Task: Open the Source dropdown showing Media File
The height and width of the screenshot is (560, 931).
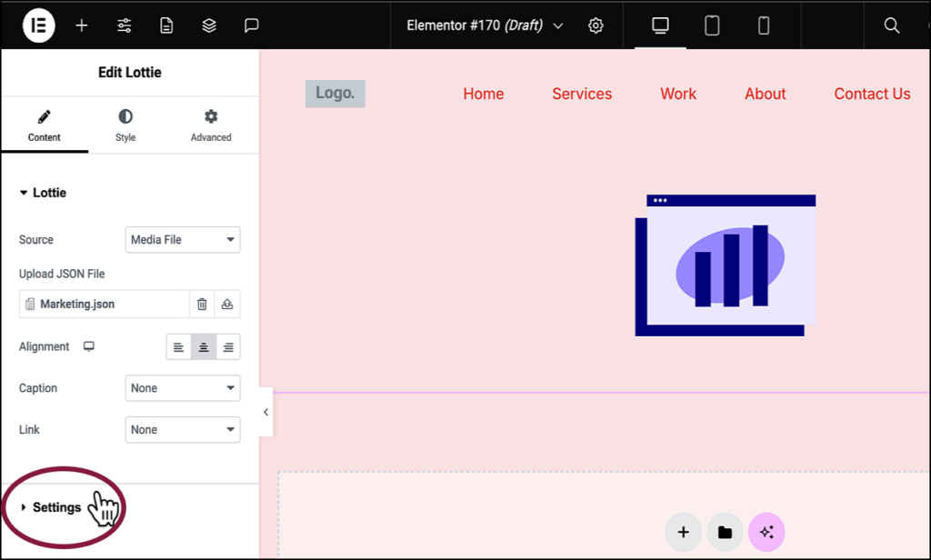Action: (x=182, y=239)
